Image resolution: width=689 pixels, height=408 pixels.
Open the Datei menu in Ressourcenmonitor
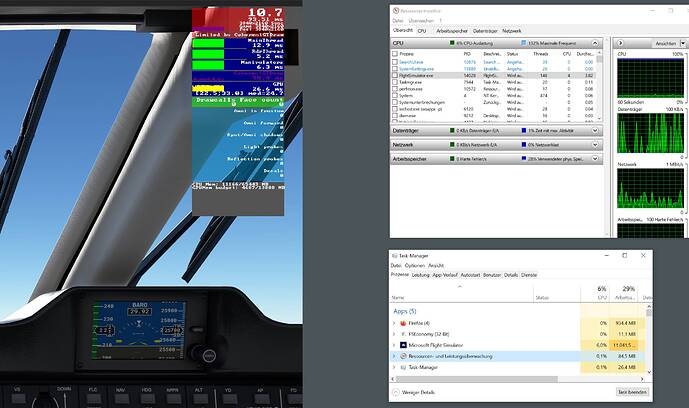(398, 20)
